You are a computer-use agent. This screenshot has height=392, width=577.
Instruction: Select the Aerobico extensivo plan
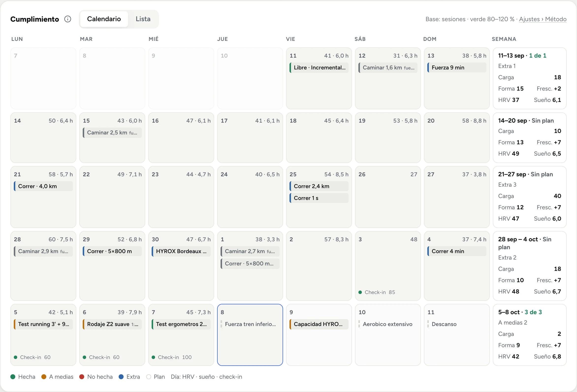coord(388,324)
